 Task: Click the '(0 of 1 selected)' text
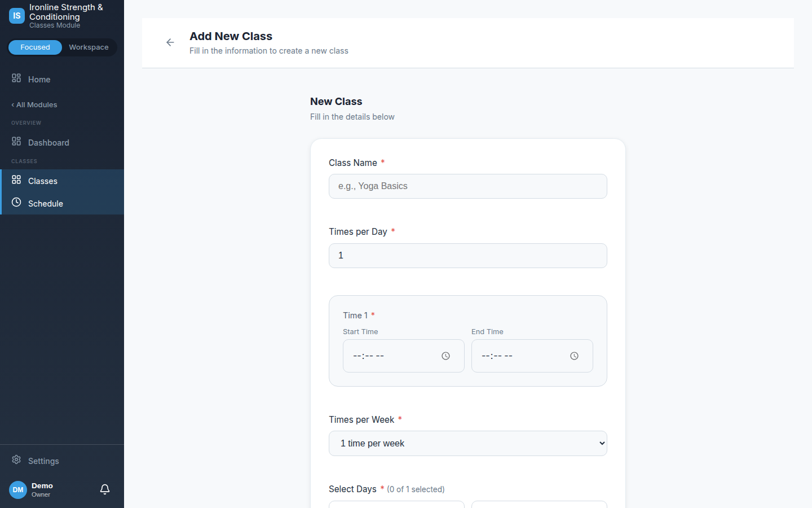[x=416, y=489]
